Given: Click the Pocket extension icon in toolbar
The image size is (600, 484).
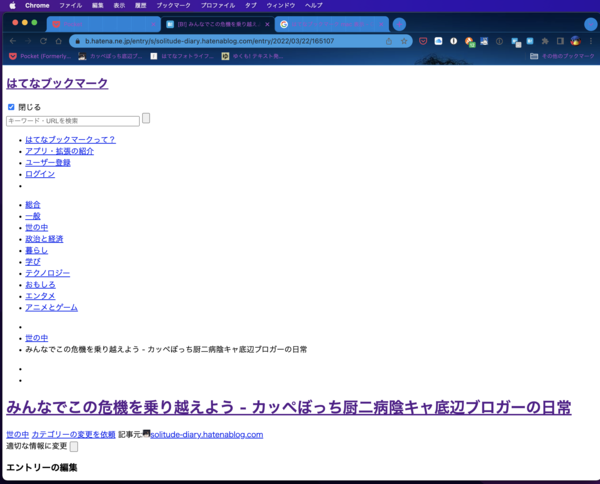Looking at the screenshot, I should 423,41.
